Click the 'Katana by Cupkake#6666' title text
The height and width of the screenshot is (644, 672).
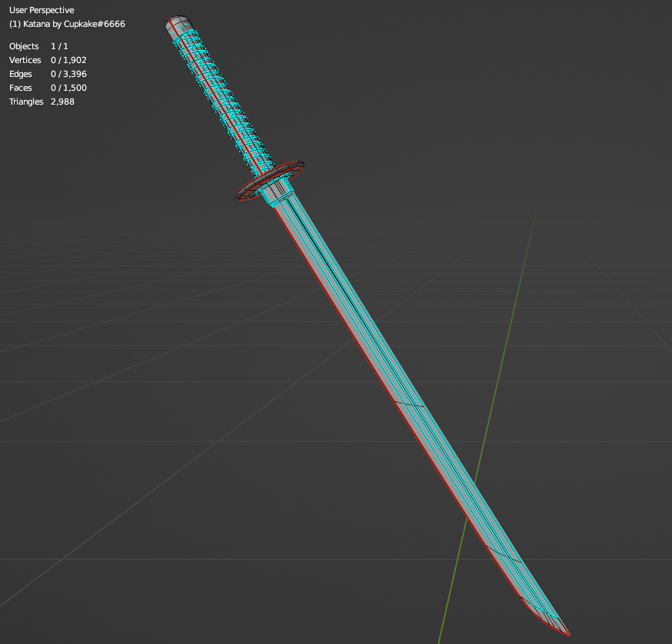pyautogui.click(x=68, y=24)
